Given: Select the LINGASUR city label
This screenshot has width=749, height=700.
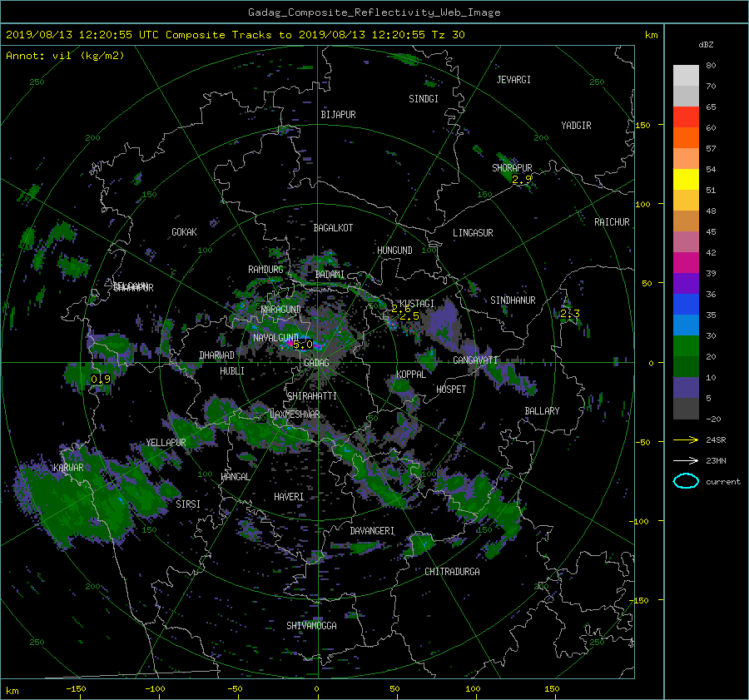Looking at the screenshot, I should pyautogui.click(x=473, y=233).
